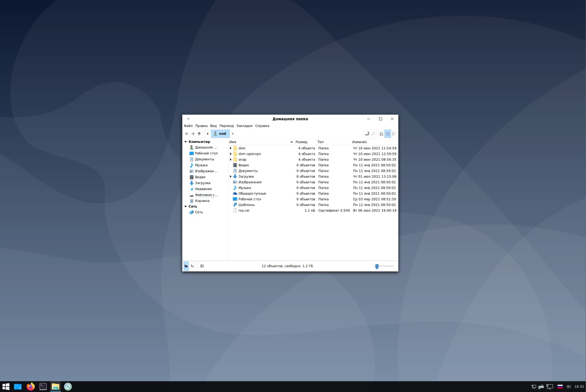
Task: Open Изображения in the sidebar
Action: [x=203, y=171]
